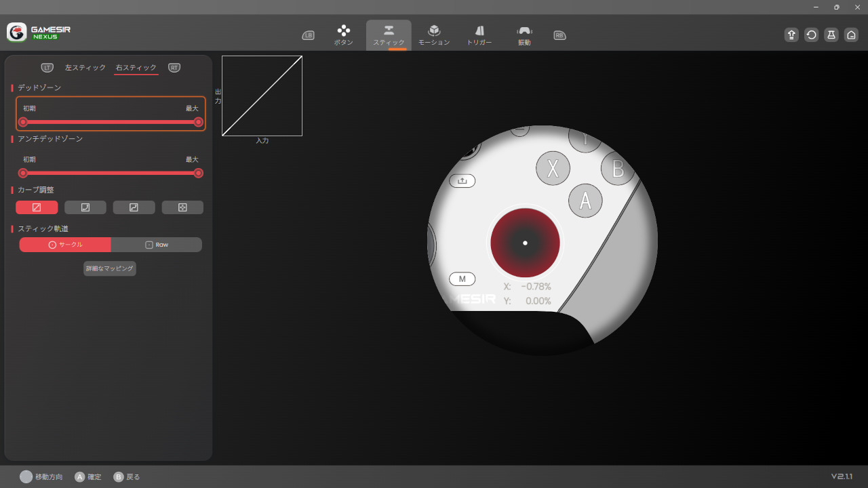Click the RB shoulder icon in top bar

pyautogui.click(x=559, y=35)
